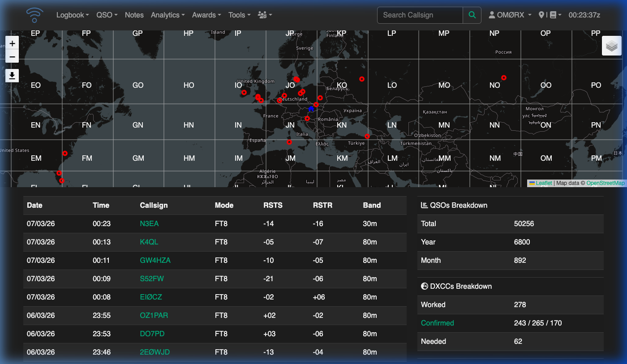627x364 pixels.
Task: Zoom in on the map with the plus button
Action: click(x=12, y=43)
